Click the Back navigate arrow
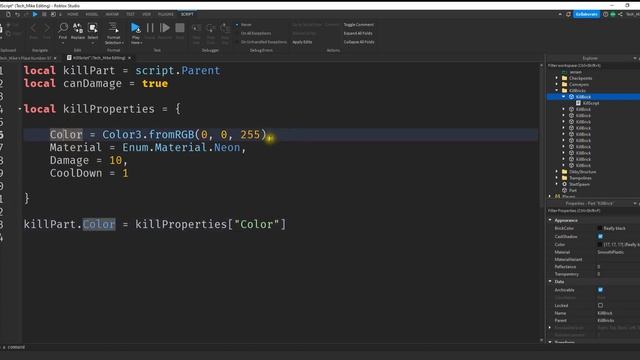This screenshot has width=640, height=360. [x=33, y=28]
